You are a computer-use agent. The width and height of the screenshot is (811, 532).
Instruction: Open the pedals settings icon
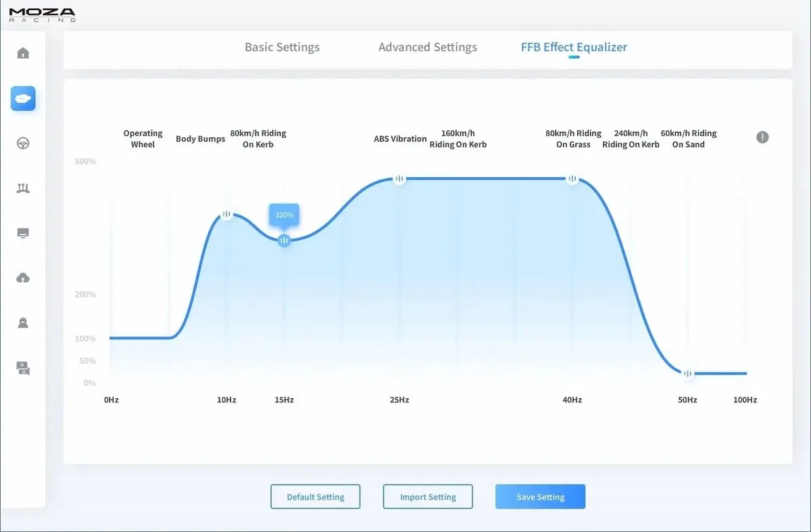23,189
